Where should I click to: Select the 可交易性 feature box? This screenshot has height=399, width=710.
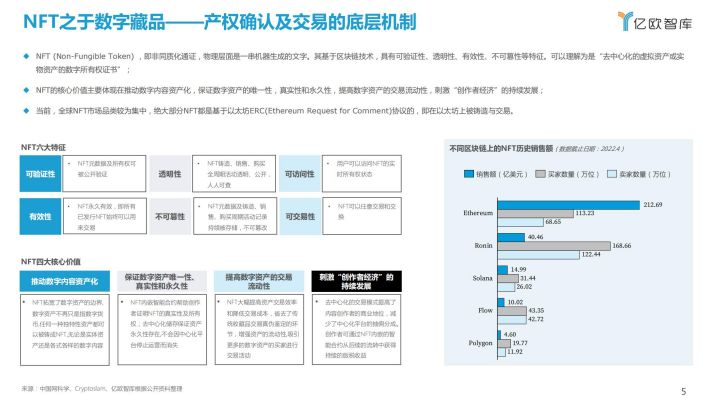coord(300,216)
